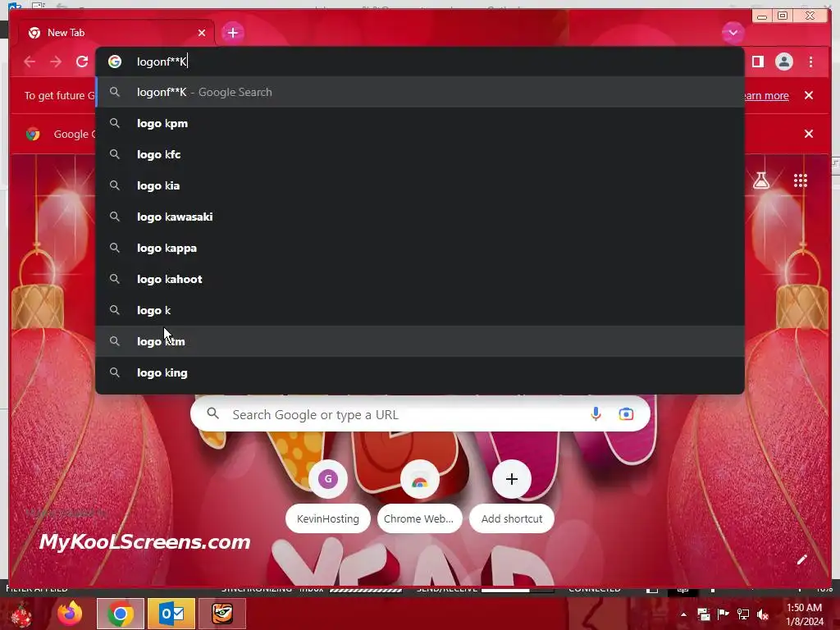
Task: Select the 'logo kappa' suggestion
Action: 420,248
